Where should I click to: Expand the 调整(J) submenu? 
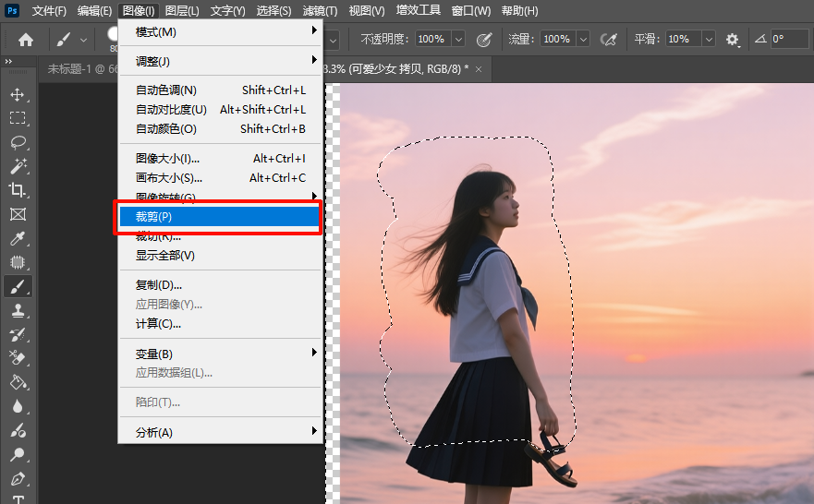pos(220,61)
